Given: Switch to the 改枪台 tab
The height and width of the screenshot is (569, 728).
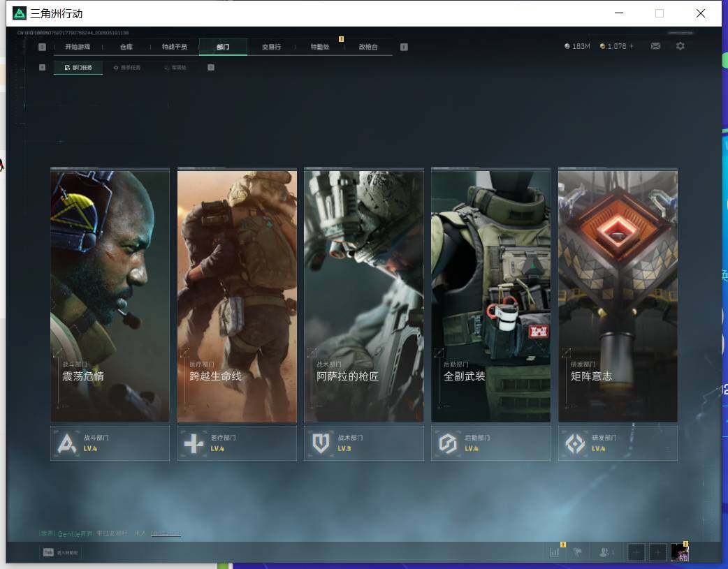Looking at the screenshot, I should pyautogui.click(x=368, y=47).
